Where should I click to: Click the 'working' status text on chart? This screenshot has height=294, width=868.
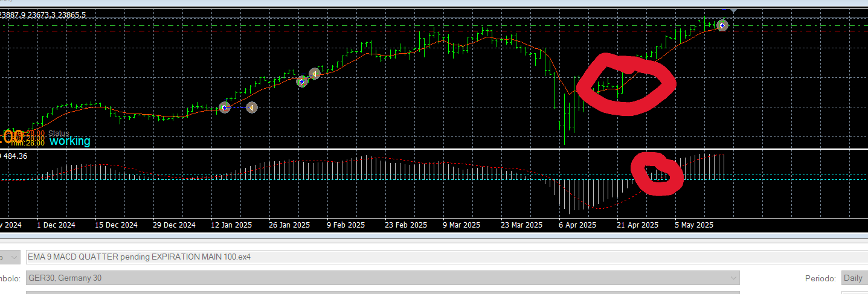[70, 141]
